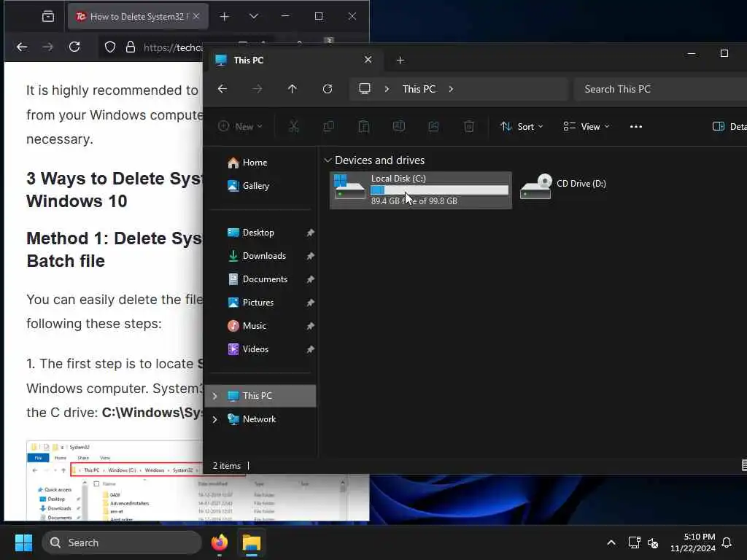Click the Search This PC field
Viewport: 747px width, 560px height.
(660, 89)
